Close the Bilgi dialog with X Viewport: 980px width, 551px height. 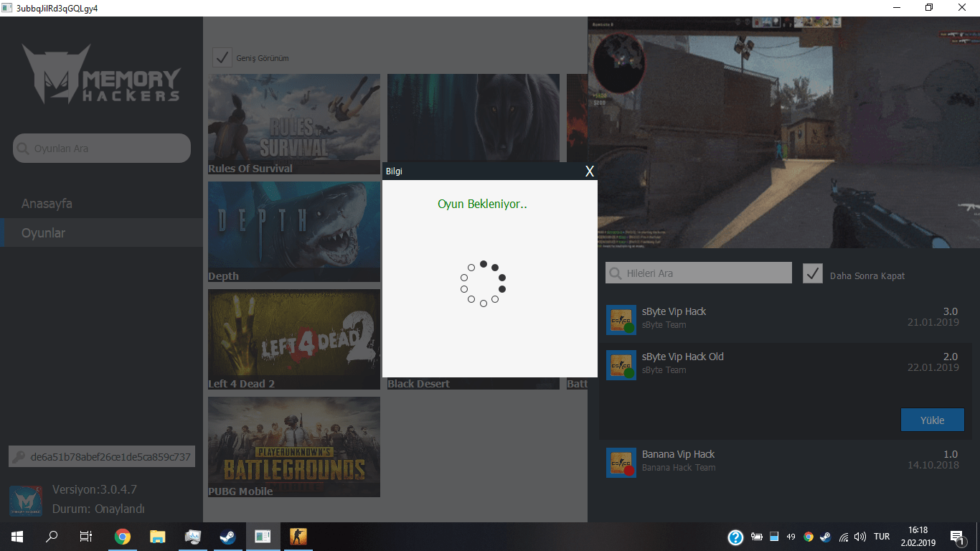(x=590, y=171)
